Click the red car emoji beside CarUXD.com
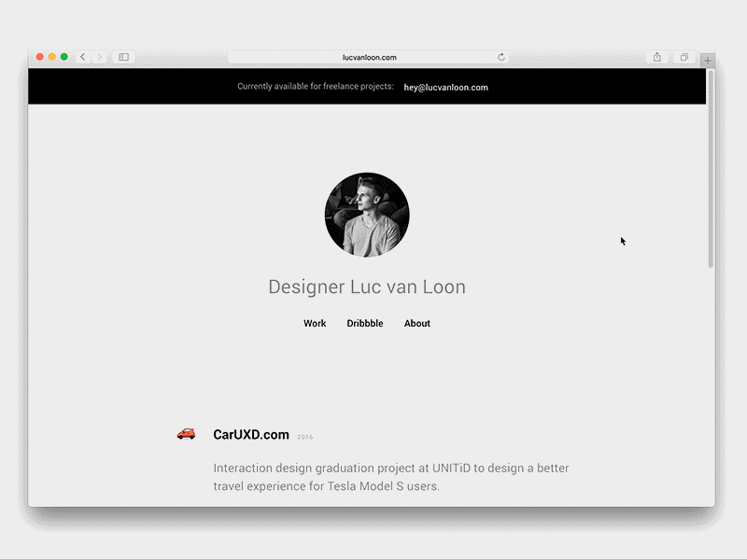Viewport: 747px width, 560px height. [x=187, y=433]
